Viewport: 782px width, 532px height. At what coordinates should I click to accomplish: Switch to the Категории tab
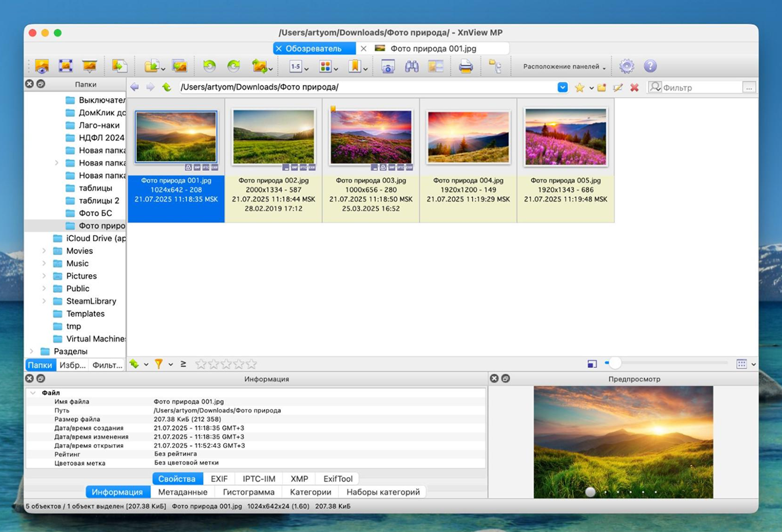coord(311,492)
